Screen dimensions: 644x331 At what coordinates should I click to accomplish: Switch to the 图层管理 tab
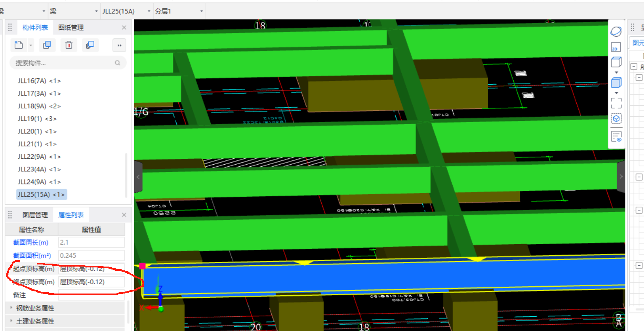35,215
